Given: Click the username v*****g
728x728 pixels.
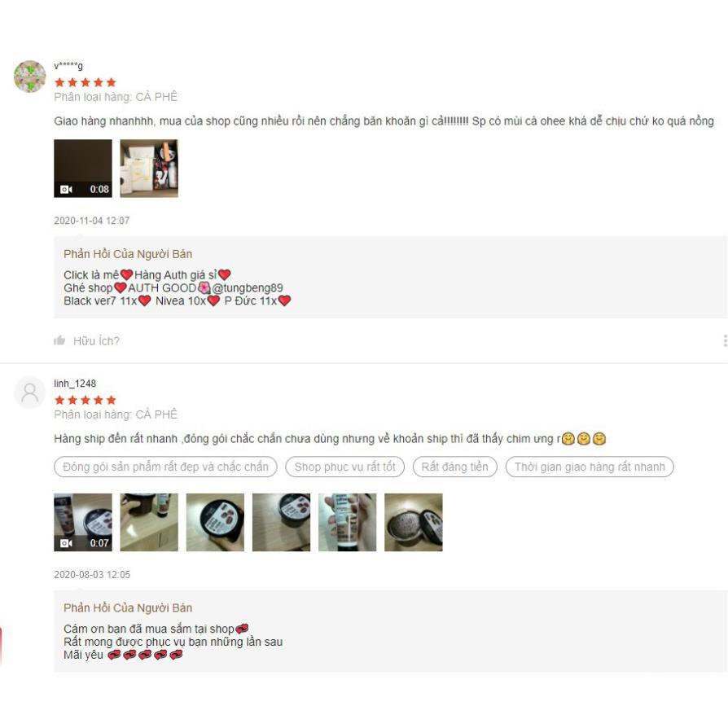Looking at the screenshot, I should (x=68, y=65).
